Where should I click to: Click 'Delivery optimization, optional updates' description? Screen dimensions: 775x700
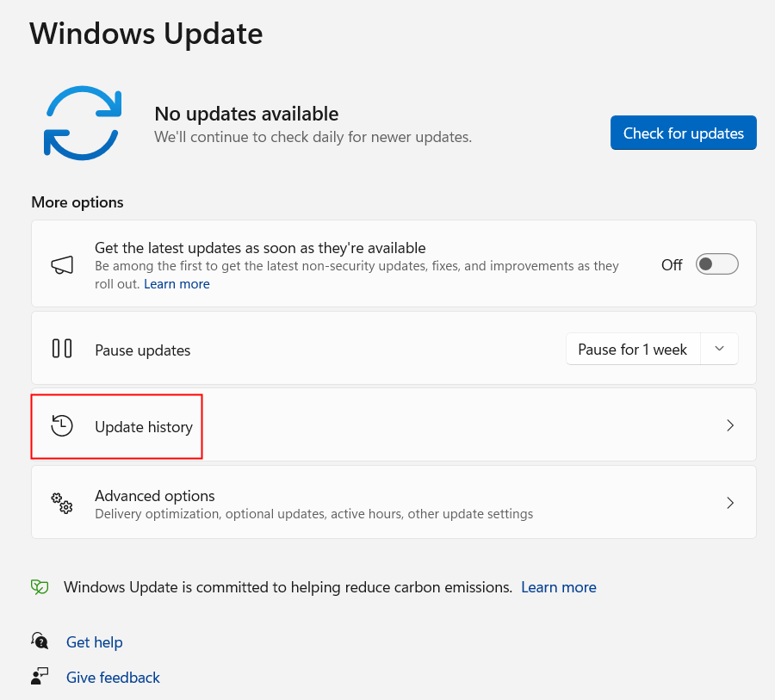tap(313, 514)
